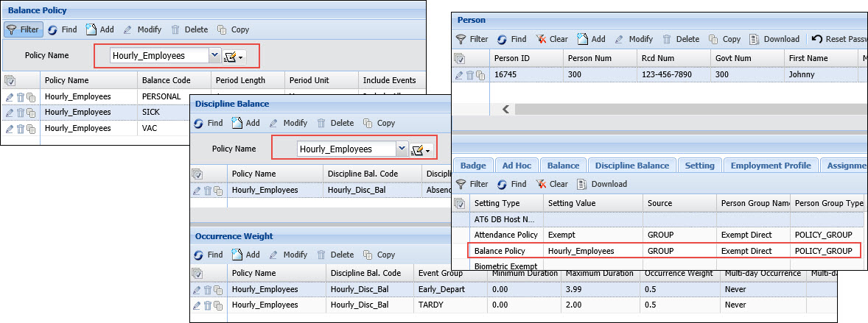The height and width of the screenshot is (323, 868).
Task: Open the Ad Hoc tab
Action: [517, 166]
